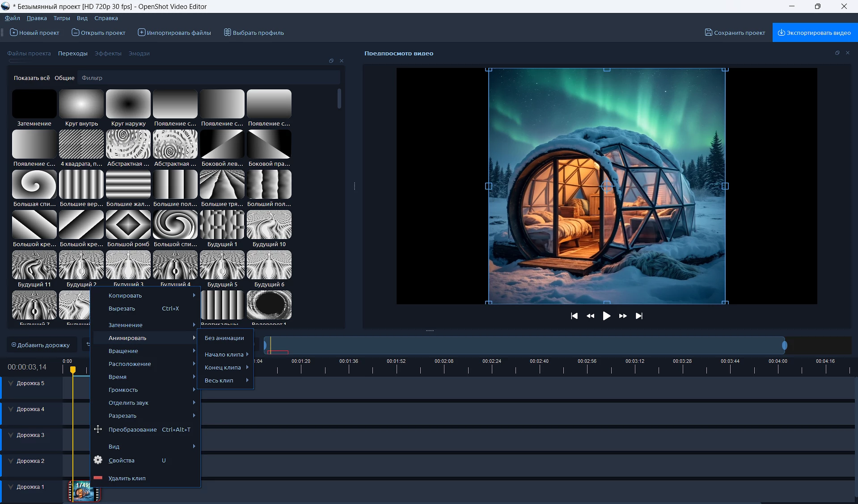Click Import Files in toolbar
The width and height of the screenshot is (858, 504).
coord(174,33)
